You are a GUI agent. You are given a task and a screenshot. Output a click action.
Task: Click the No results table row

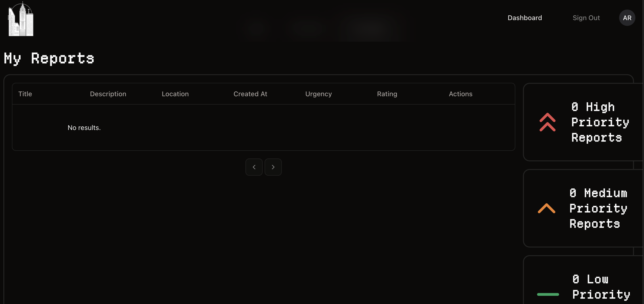pos(263,128)
